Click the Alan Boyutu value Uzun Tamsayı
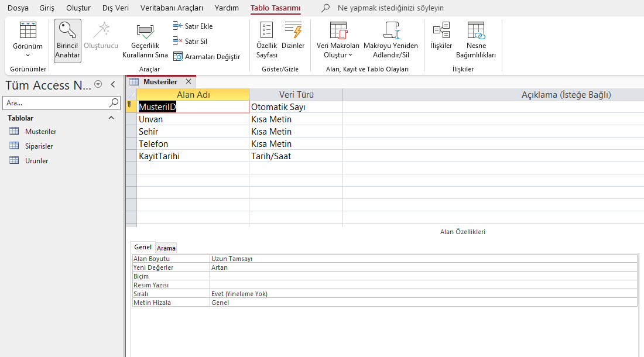The width and height of the screenshot is (644, 357). pos(423,259)
